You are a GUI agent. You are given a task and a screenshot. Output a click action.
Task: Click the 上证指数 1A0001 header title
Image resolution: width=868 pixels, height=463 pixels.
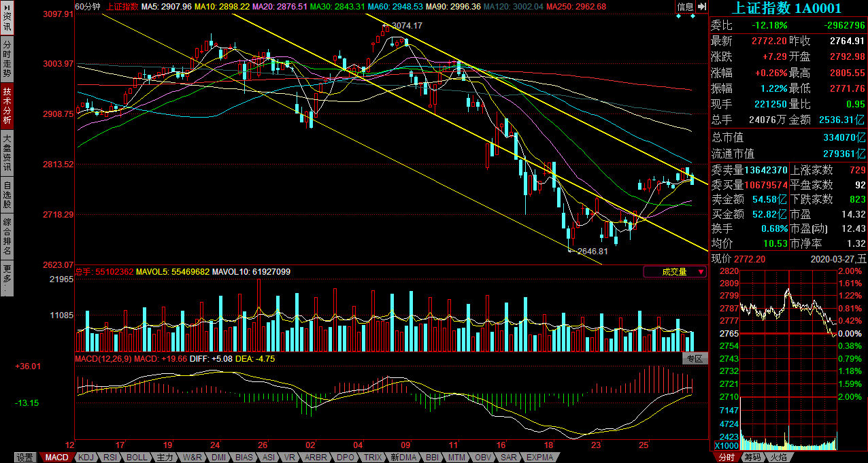pyautogui.click(x=787, y=8)
